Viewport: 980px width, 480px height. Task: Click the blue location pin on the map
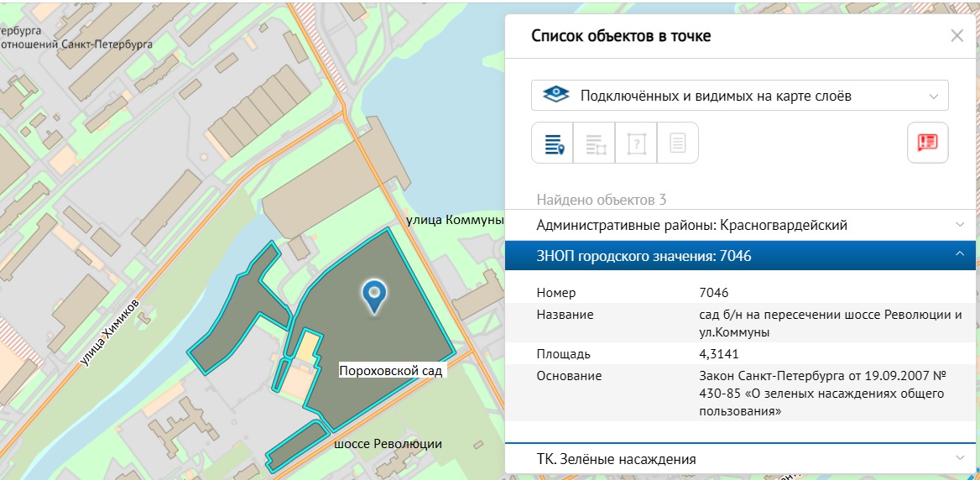(374, 295)
